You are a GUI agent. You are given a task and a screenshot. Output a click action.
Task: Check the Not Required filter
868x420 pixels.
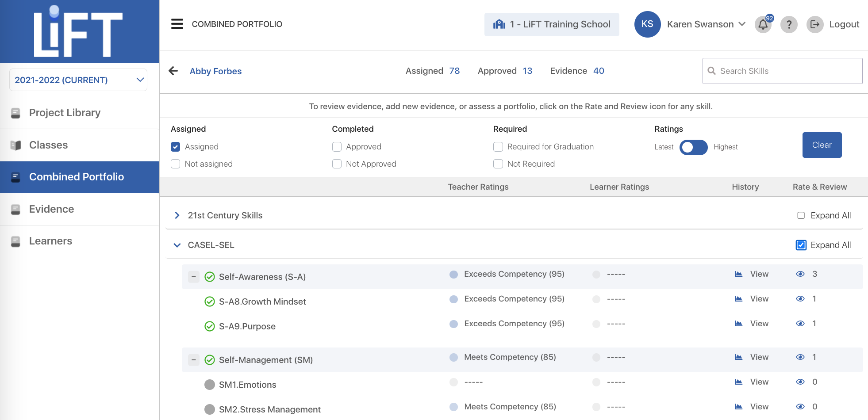498,164
